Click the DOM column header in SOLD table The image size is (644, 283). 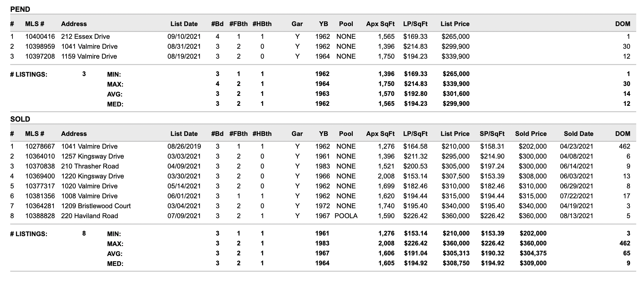click(623, 134)
